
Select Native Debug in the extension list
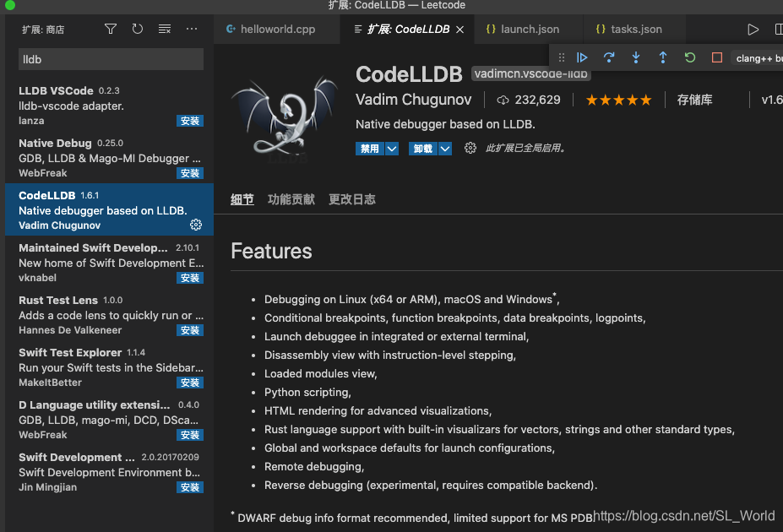pyautogui.click(x=109, y=157)
